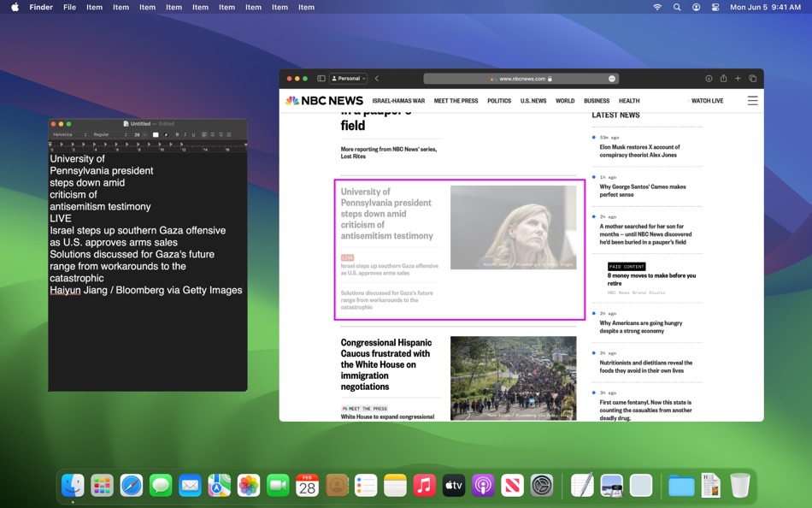812x508 pixels.
Task: Open the Apple News app in the Dock
Action: point(512,486)
